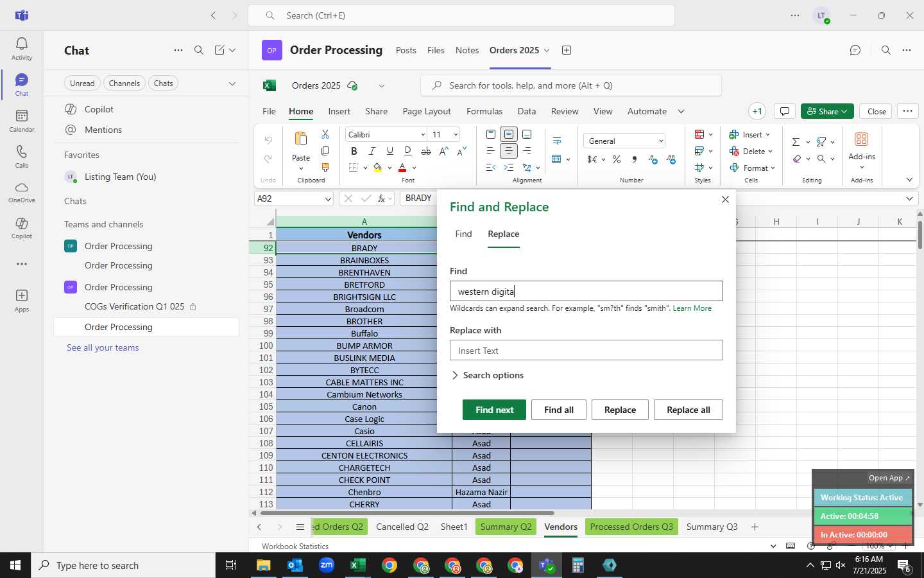
Task: Click the Copy icon in Clipboard group
Action: click(x=325, y=151)
